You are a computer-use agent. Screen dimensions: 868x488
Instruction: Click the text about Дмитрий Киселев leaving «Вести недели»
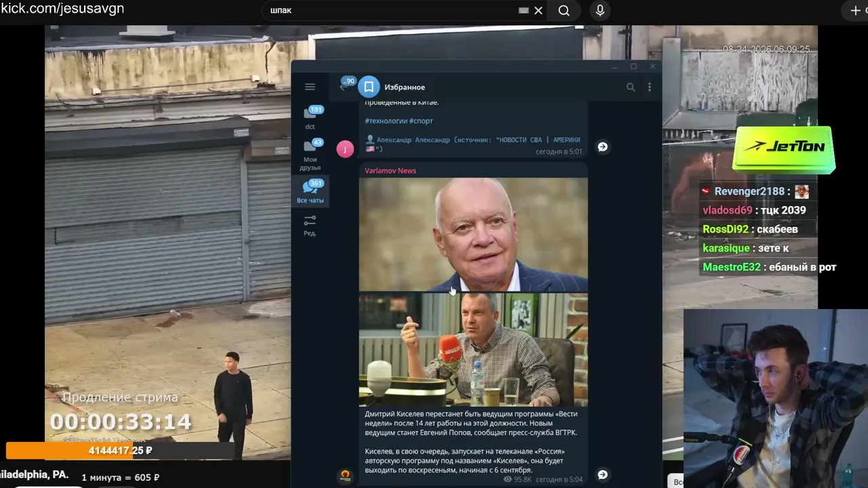pos(471,423)
